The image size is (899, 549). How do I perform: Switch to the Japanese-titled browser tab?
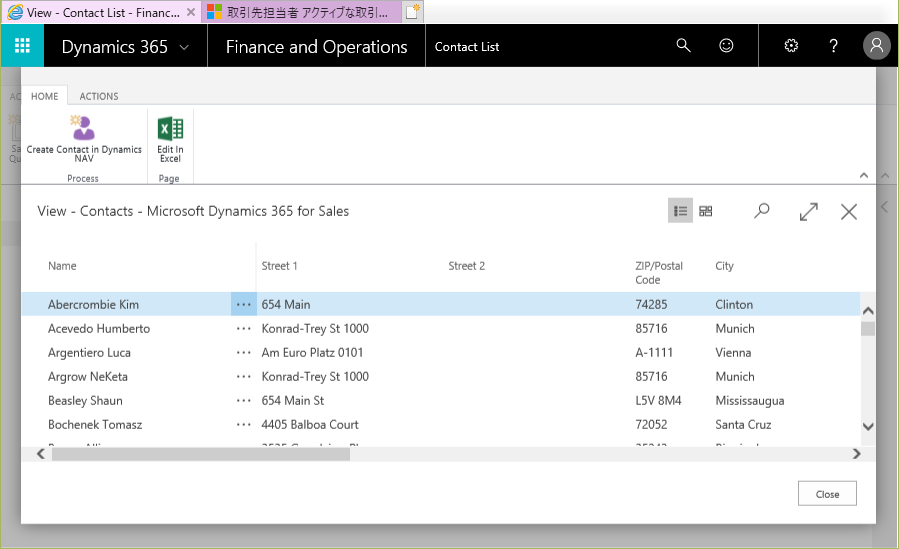(x=301, y=12)
